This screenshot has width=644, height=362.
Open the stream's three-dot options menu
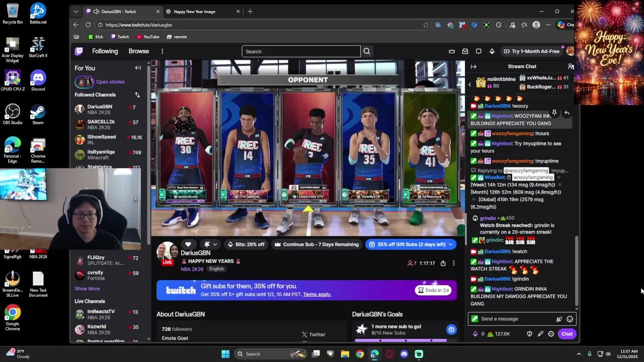[x=453, y=263]
